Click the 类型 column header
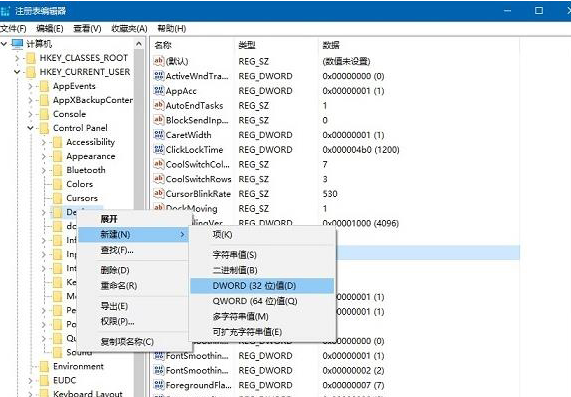571x397 pixels. [277, 45]
